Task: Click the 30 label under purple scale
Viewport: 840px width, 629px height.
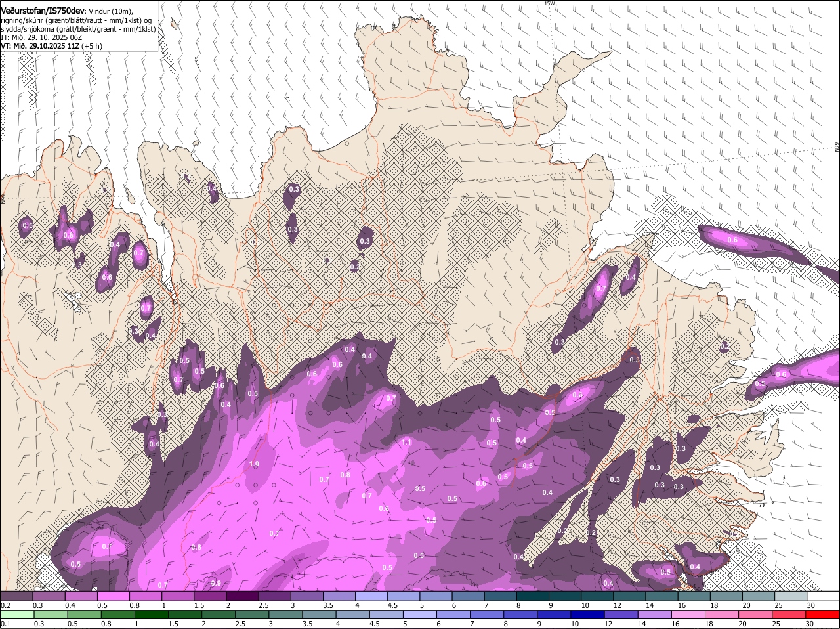Action: point(811,605)
